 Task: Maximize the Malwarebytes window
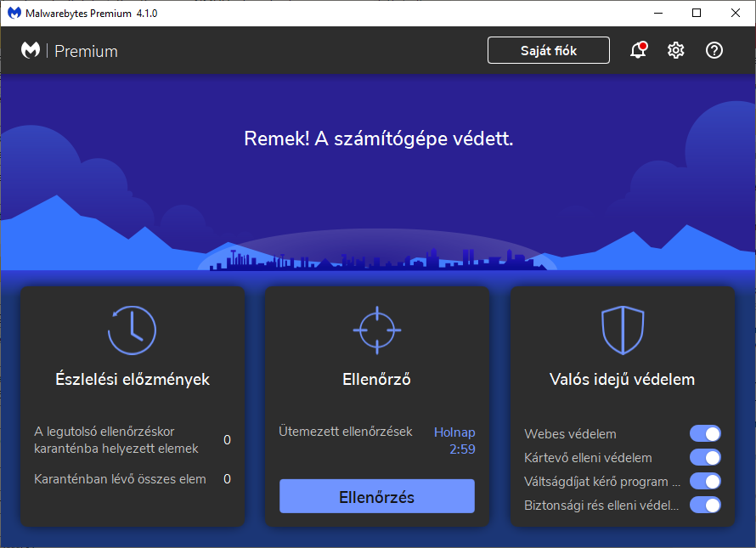(x=697, y=13)
